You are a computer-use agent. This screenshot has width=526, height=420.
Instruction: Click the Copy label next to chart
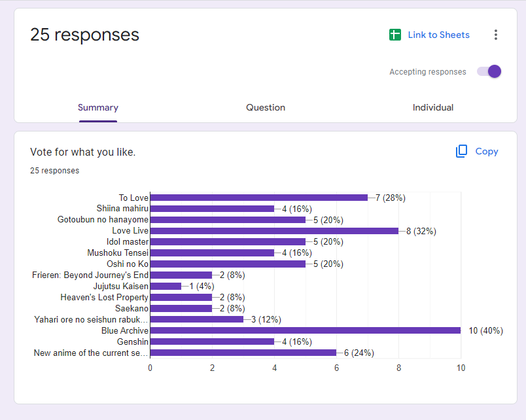(x=486, y=152)
